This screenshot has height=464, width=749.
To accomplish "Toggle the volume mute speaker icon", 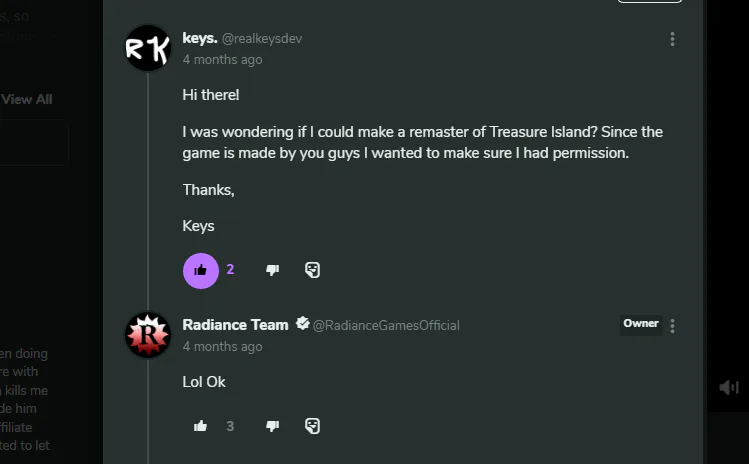I will point(729,387).
